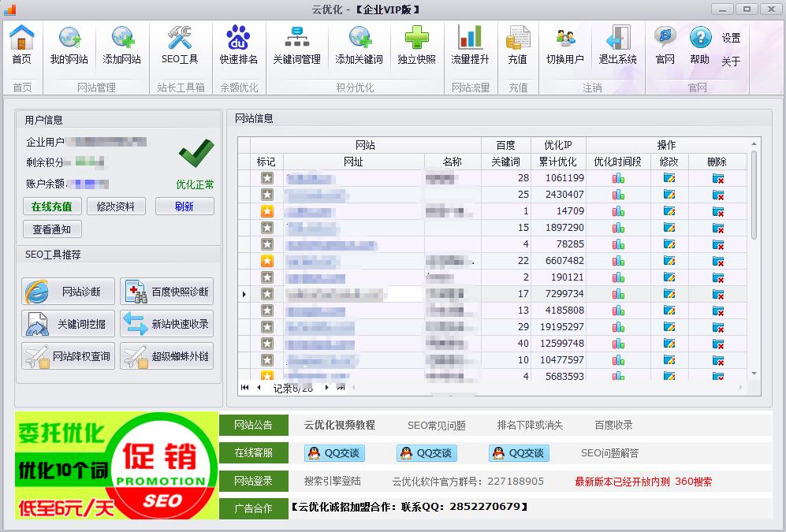The image size is (786, 532).
Task: Click the row indicator arrow beside 7299734 row
Action: 244,294
